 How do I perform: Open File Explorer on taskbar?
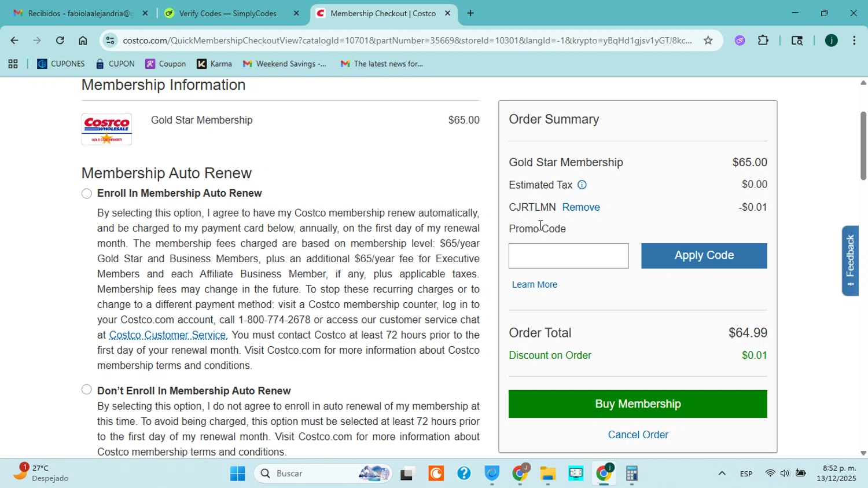pyautogui.click(x=548, y=474)
